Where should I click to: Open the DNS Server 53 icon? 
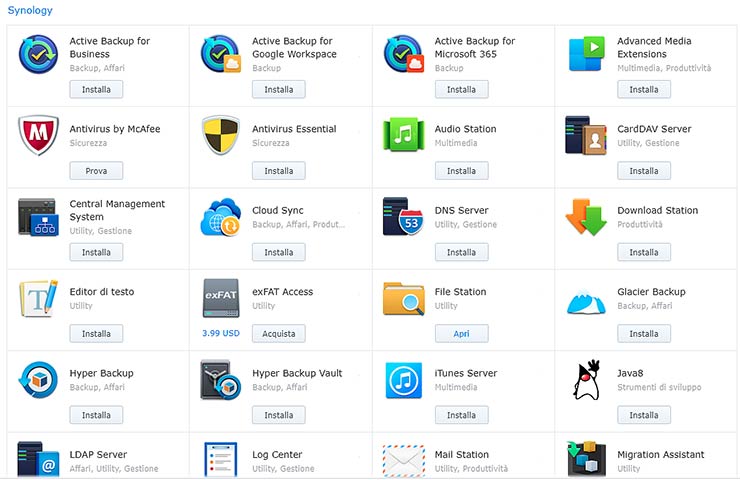[404, 217]
